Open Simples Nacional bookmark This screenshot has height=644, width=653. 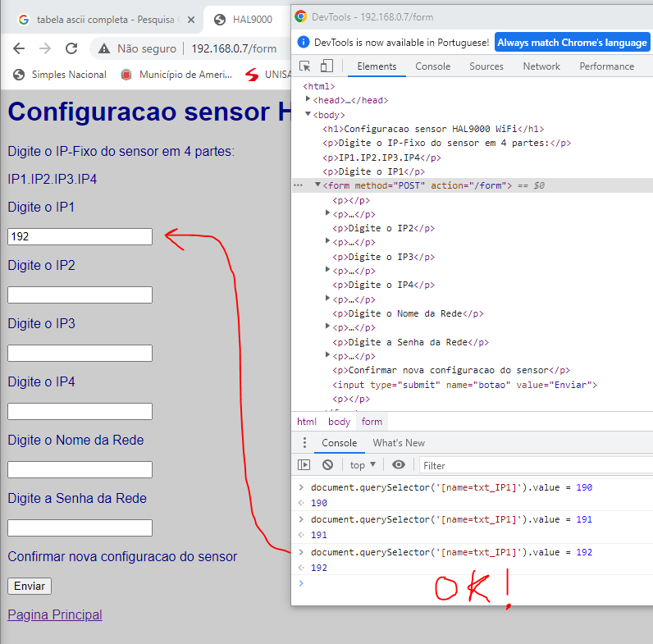tap(60, 75)
